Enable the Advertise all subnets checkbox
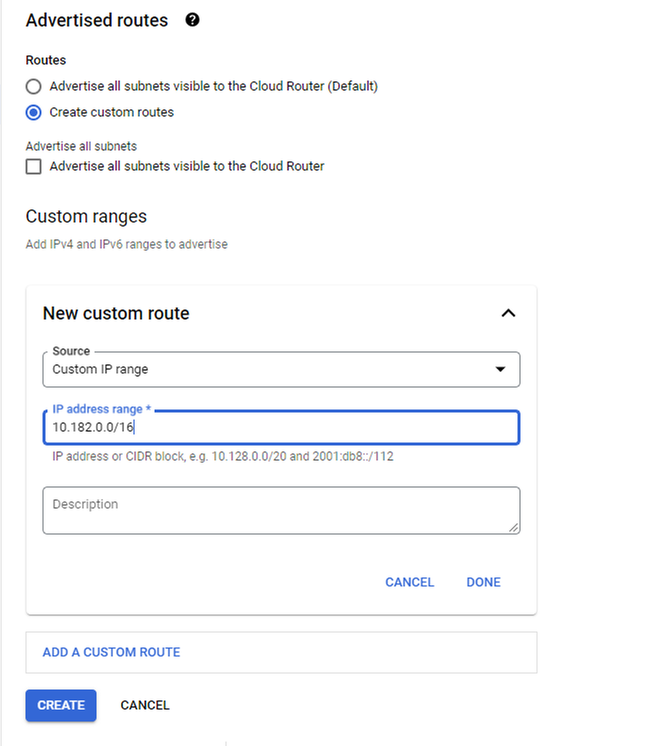658x746 pixels. coord(34,166)
